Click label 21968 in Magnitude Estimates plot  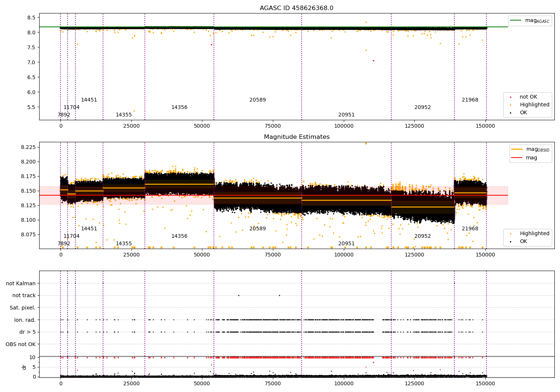[470, 229]
